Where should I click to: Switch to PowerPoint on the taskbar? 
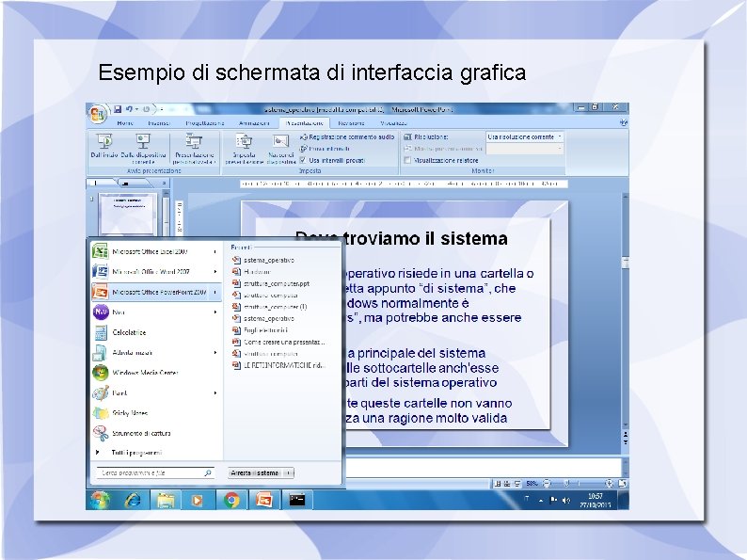point(264,501)
